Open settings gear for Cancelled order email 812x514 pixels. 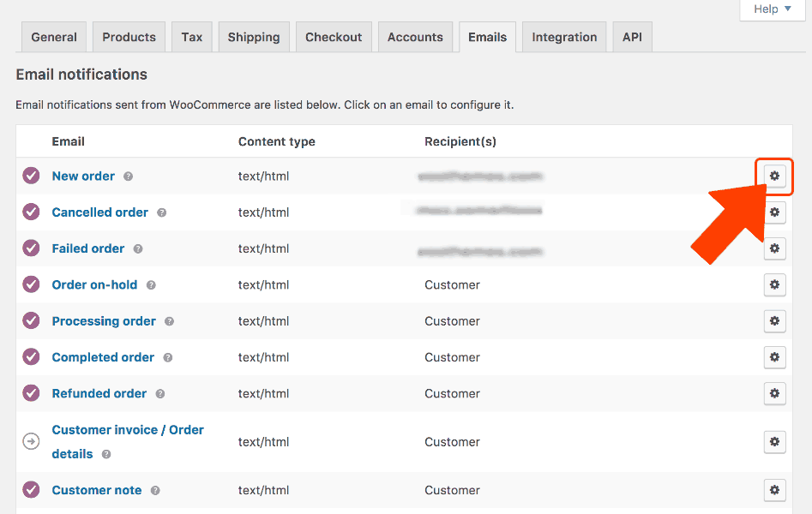coord(774,212)
